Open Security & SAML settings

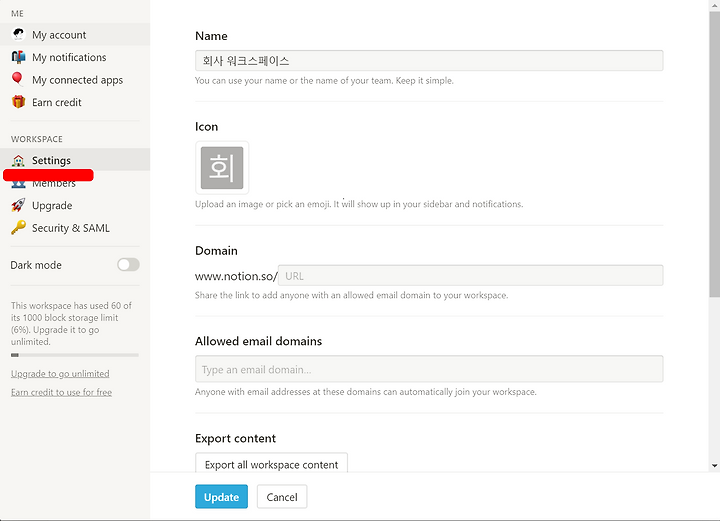pyautogui.click(x=75, y=228)
